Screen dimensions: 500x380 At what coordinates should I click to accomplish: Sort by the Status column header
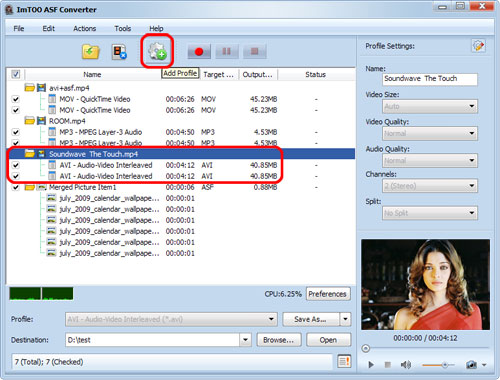click(x=315, y=74)
